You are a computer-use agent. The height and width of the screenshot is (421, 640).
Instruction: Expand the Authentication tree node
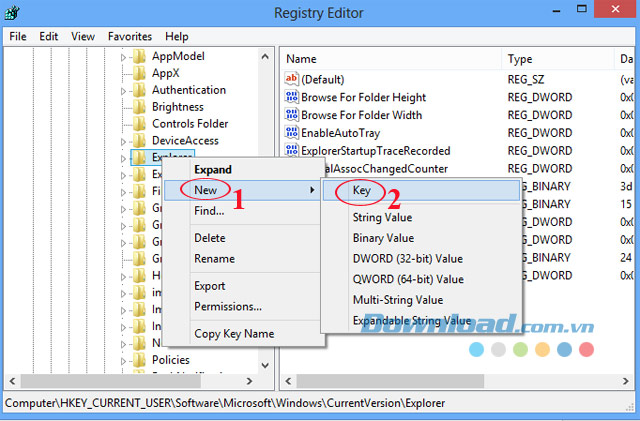click(123, 91)
